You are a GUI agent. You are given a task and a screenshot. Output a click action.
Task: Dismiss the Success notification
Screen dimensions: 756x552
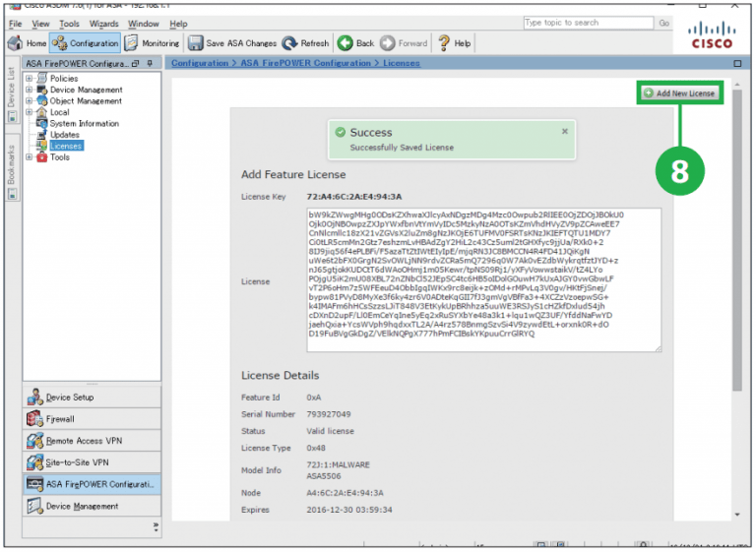565,131
